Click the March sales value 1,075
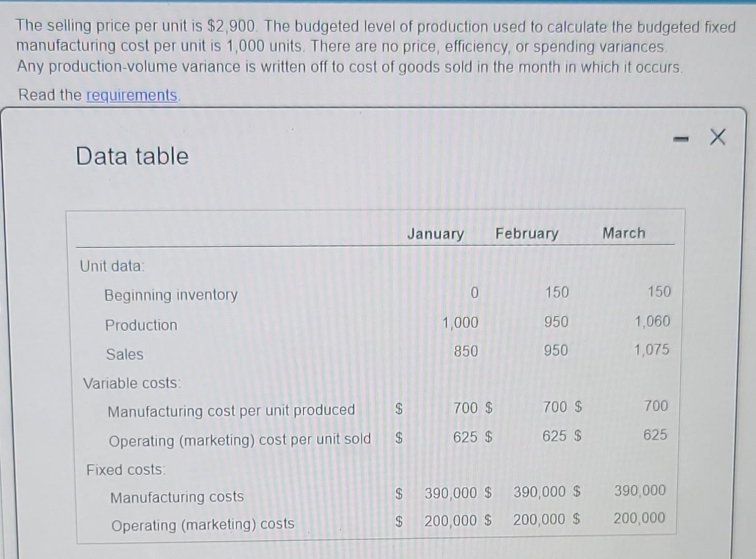 coord(653,350)
